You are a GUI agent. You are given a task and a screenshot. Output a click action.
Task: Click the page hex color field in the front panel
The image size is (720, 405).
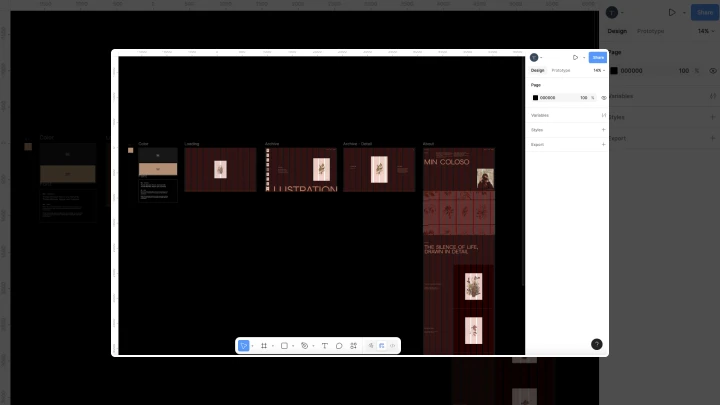(547, 98)
